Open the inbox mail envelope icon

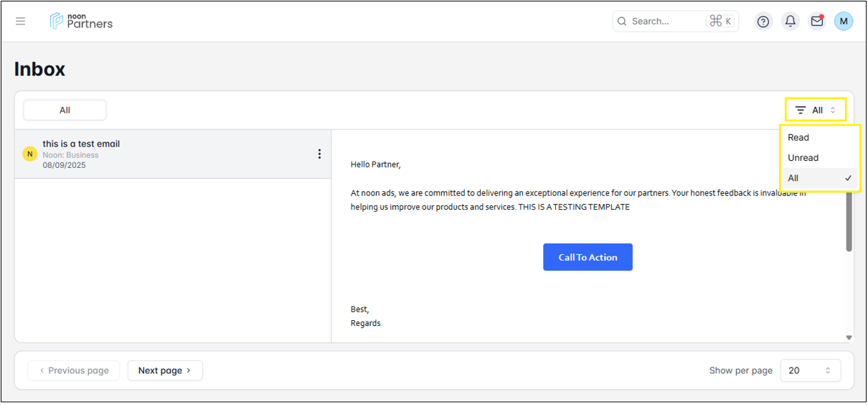(x=817, y=22)
